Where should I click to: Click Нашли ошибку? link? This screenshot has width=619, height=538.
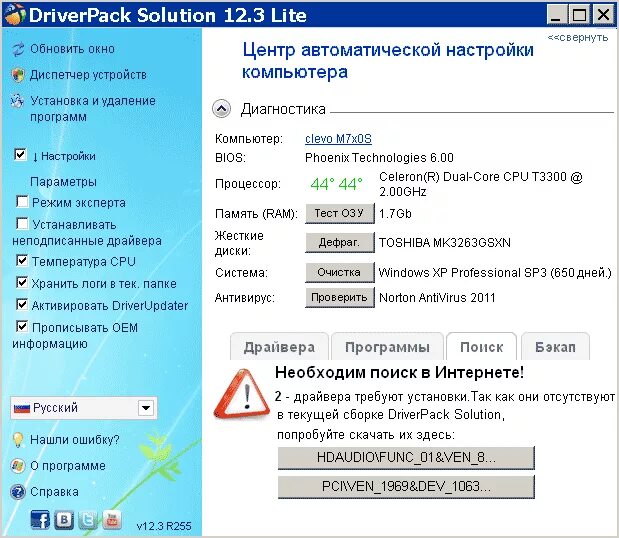click(x=75, y=440)
